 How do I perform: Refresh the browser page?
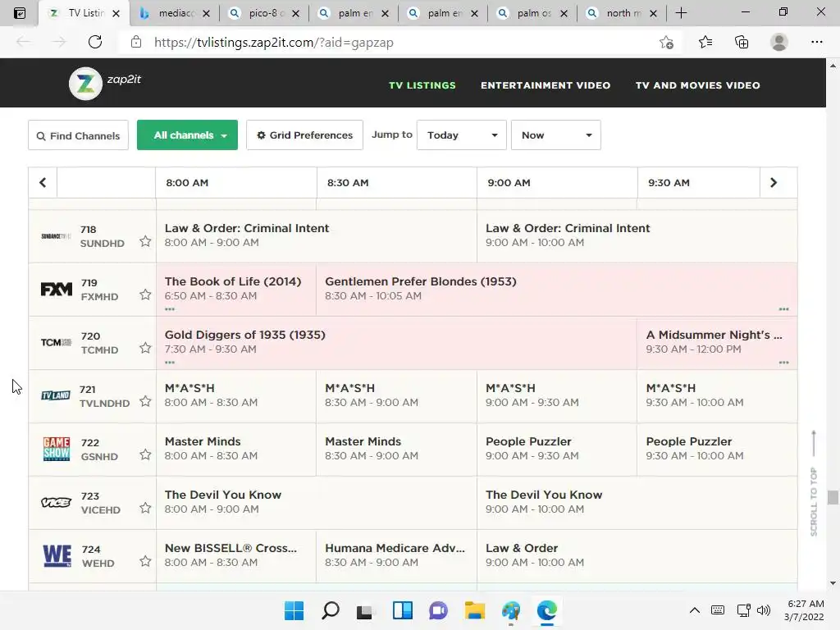[95, 42]
